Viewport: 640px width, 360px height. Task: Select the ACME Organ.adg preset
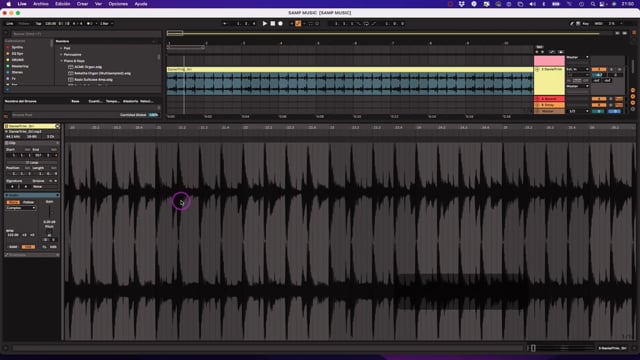click(88, 67)
